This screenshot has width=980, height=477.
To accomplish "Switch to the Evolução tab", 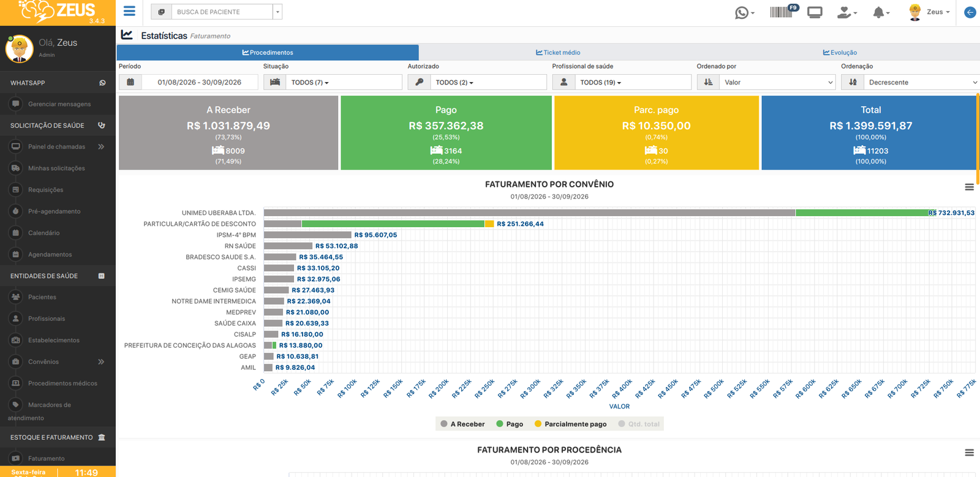I will click(x=840, y=53).
